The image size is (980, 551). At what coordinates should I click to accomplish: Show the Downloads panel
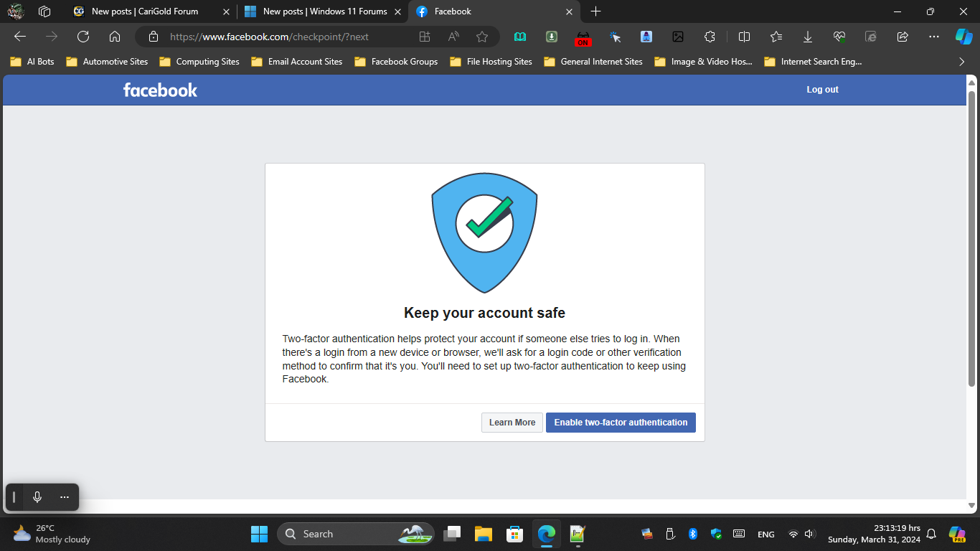click(808, 37)
